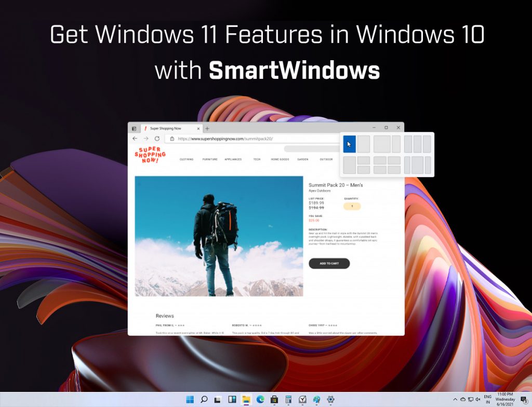Click the browser's reload page icon
This screenshot has width=532, height=407.
(x=157, y=139)
